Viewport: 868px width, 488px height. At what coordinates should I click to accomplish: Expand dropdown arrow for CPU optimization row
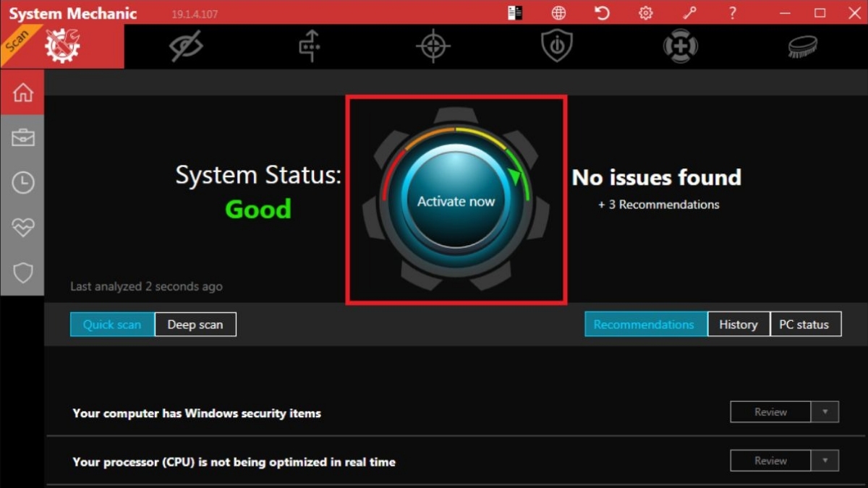pos(825,461)
